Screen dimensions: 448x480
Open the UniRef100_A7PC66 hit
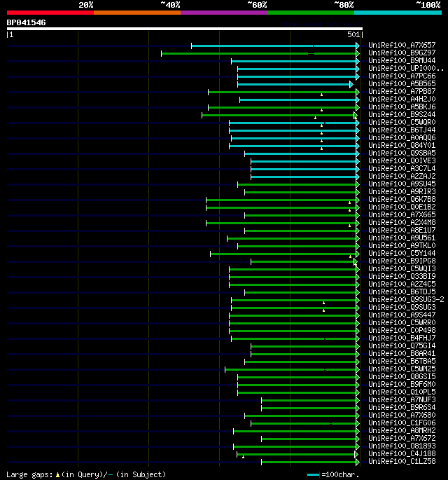tap(402, 76)
